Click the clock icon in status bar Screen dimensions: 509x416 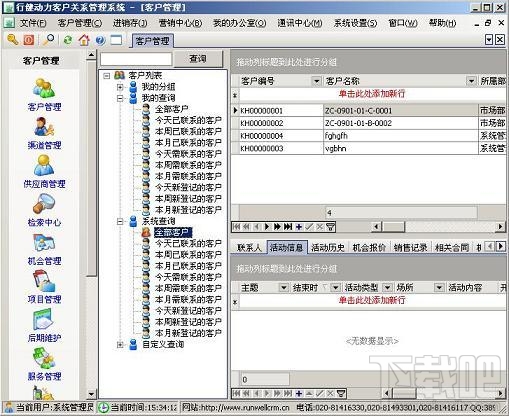103,408
